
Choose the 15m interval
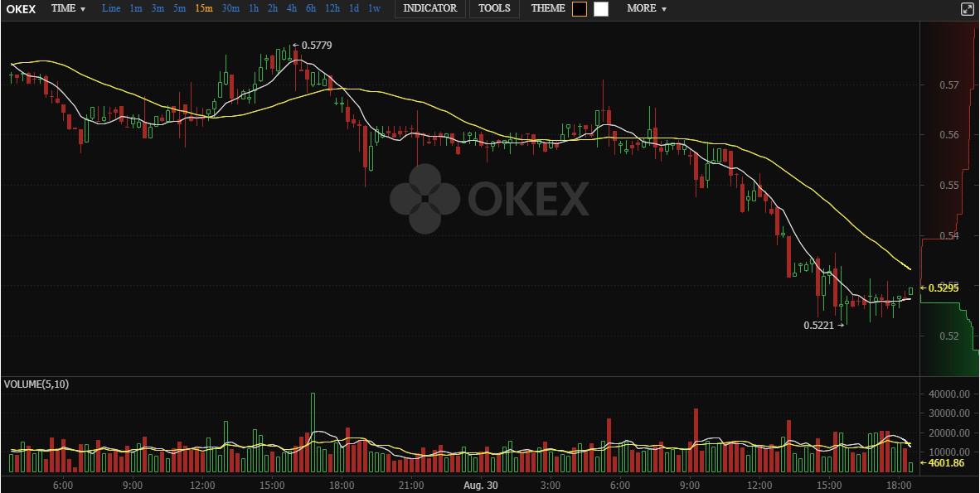204,9
